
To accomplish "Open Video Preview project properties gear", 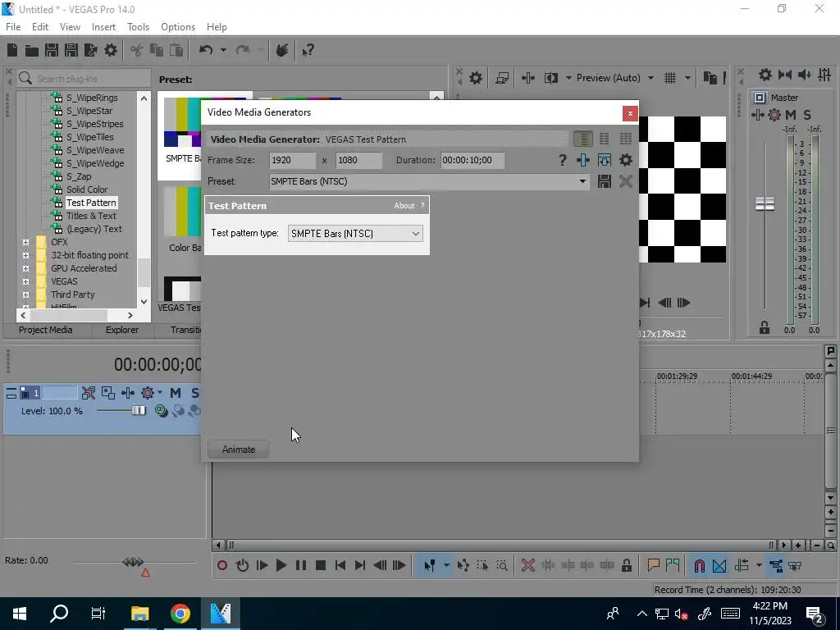I will 475,78.
